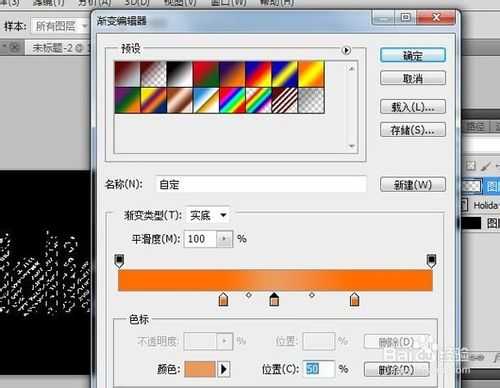The image size is (500, 388).
Task: Select the left opacity stop above gradient bar
Action: point(119,261)
